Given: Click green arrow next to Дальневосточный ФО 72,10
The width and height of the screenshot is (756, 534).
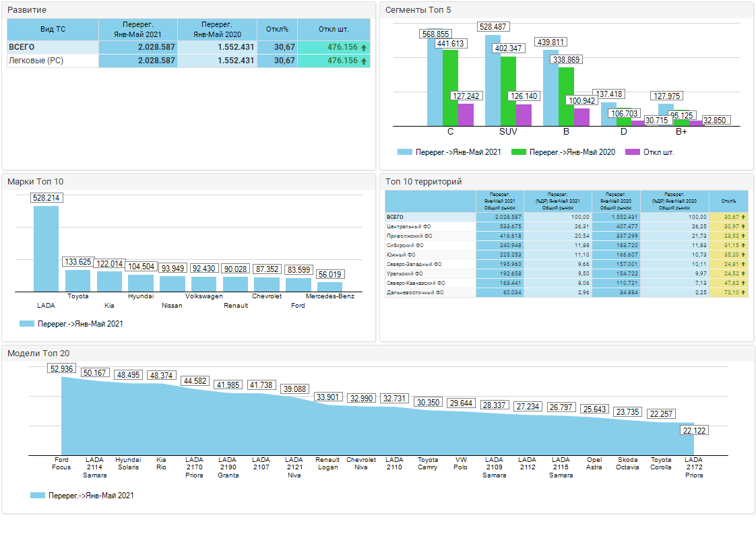Looking at the screenshot, I should pyautogui.click(x=743, y=293).
